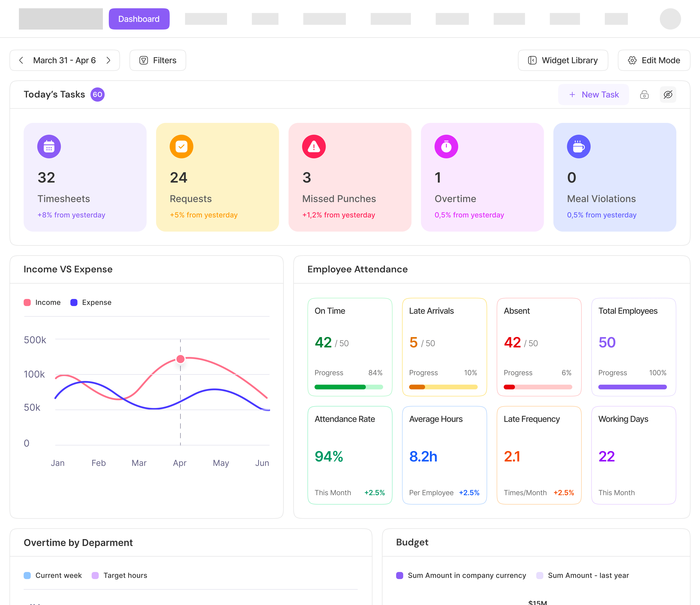Click the gear icon next to Edit Mode

(x=632, y=60)
